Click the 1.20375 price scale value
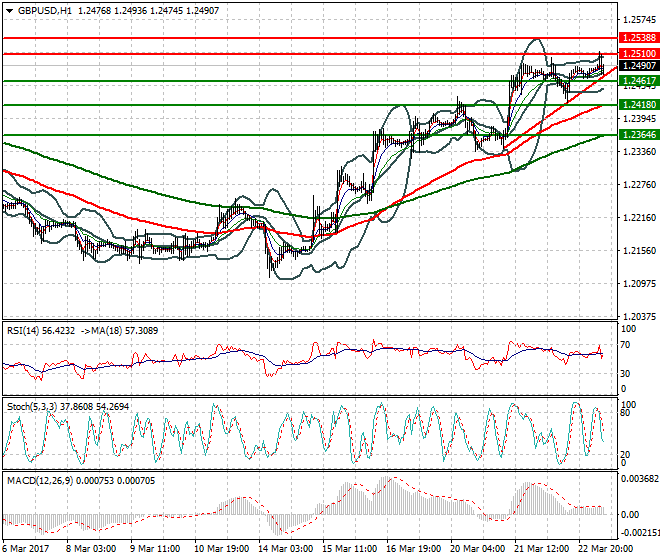The height and width of the screenshot is (560, 660). click(x=639, y=317)
